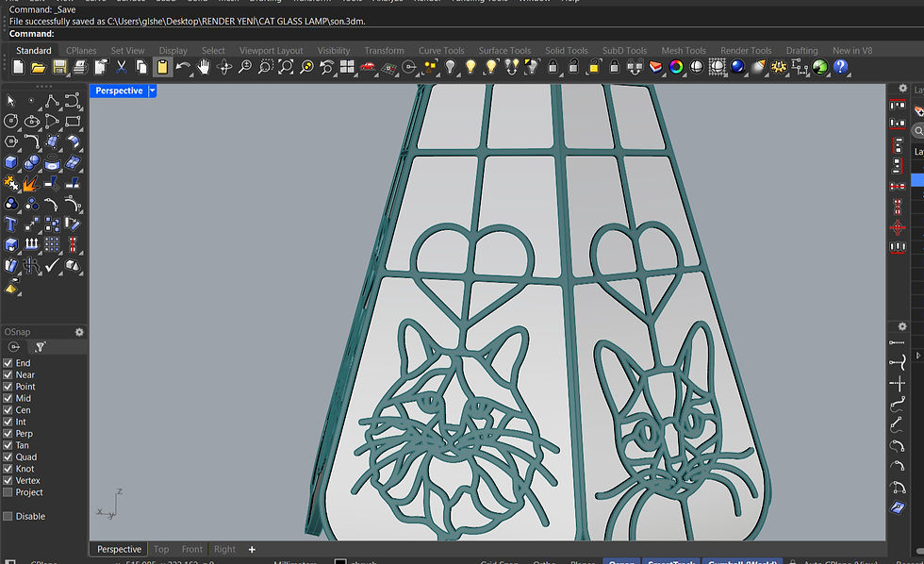Image resolution: width=924 pixels, height=564 pixels.
Task: Toggle the Near osnap checkbox
Action: [8, 374]
